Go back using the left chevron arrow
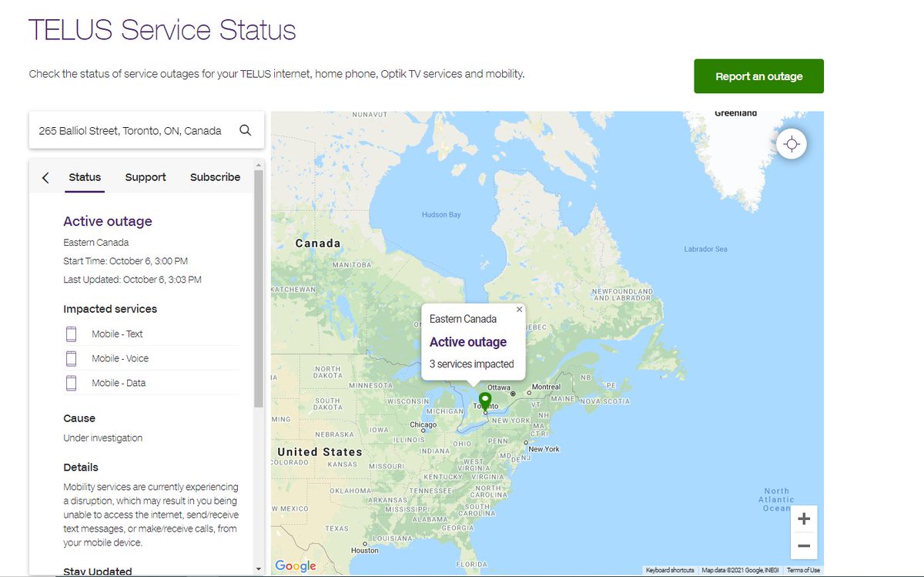This screenshot has height=577, width=924. tap(45, 177)
